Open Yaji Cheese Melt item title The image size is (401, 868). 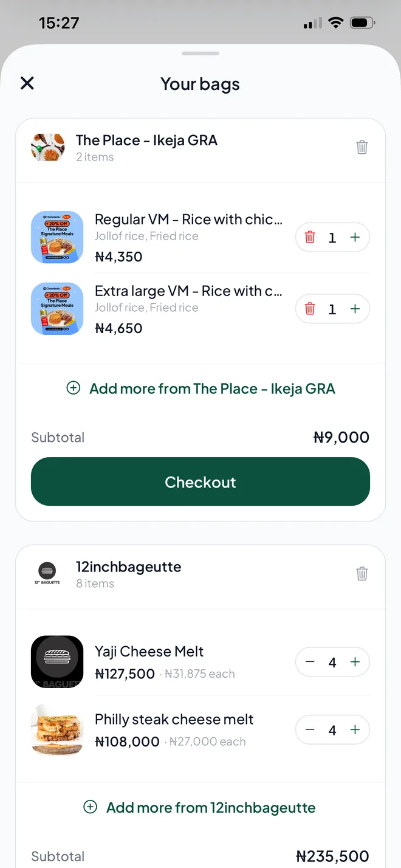pyautogui.click(x=149, y=652)
